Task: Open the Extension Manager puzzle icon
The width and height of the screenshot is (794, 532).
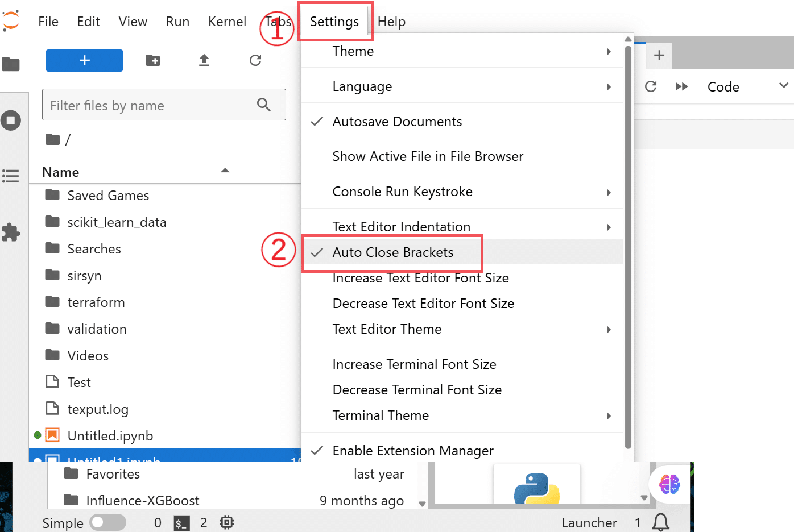Action: pyautogui.click(x=11, y=232)
